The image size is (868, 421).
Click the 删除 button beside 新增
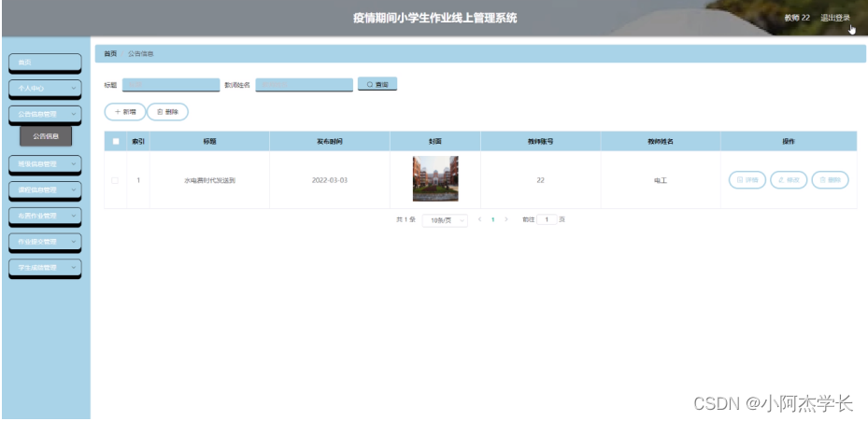[x=167, y=112]
